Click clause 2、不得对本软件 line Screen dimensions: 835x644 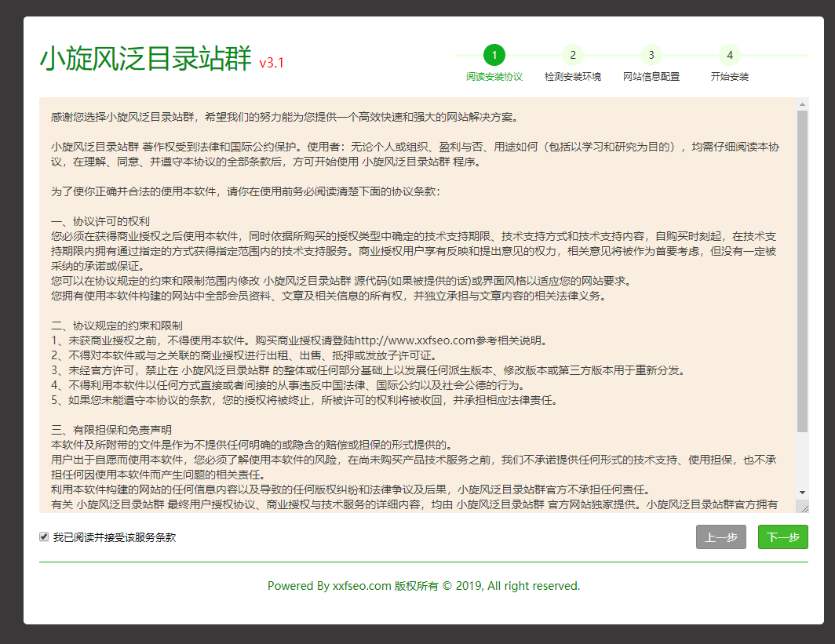point(245,355)
